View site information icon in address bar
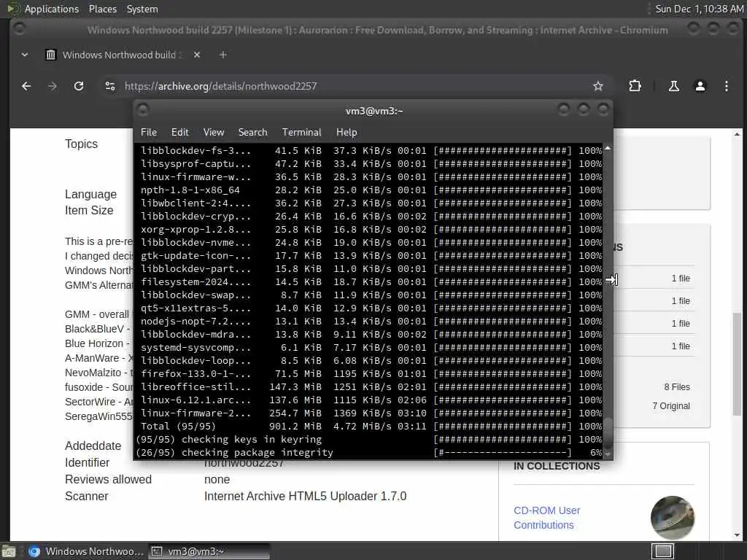The image size is (747, 560). click(x=110, y=86)
